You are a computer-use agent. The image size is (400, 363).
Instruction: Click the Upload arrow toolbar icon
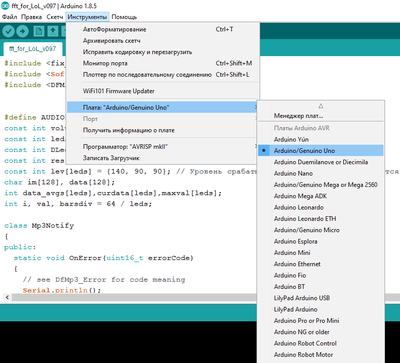click(22, 31)
